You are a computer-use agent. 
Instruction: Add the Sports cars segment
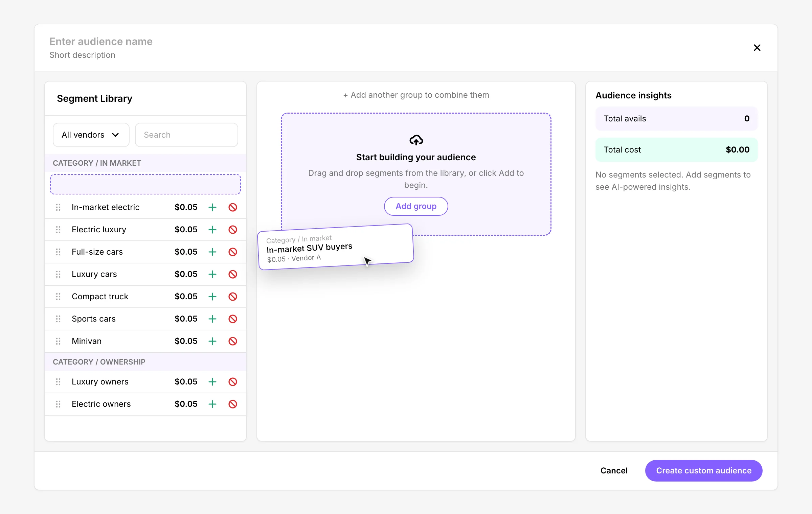pos(212,319)
